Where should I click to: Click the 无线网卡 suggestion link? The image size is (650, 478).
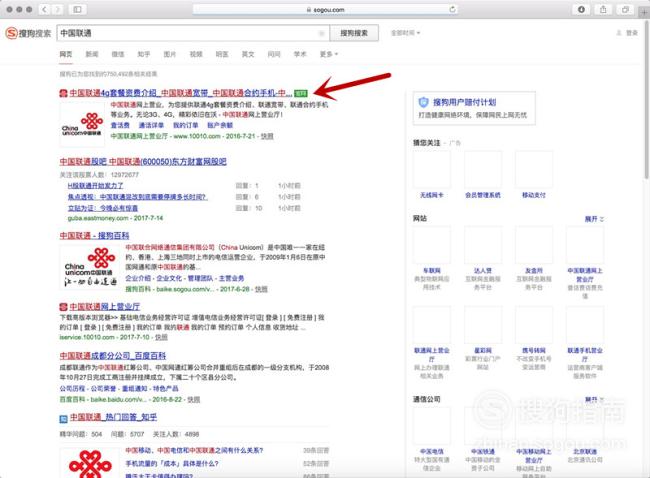pos(432,195)
